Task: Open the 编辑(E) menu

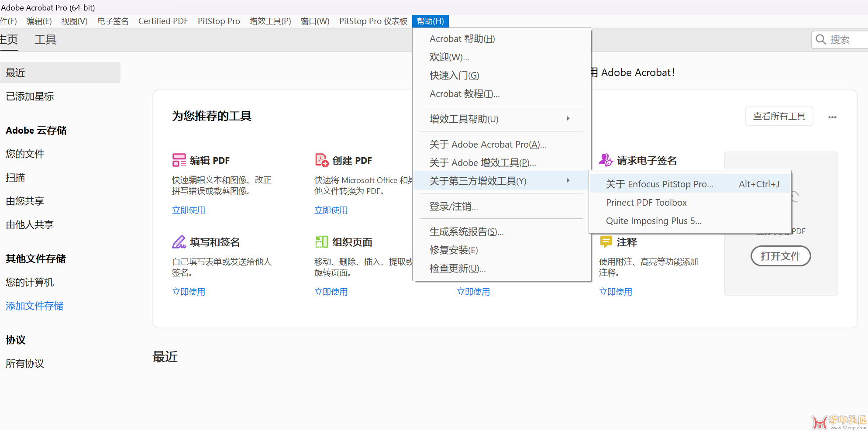Action: pos(39,21)
